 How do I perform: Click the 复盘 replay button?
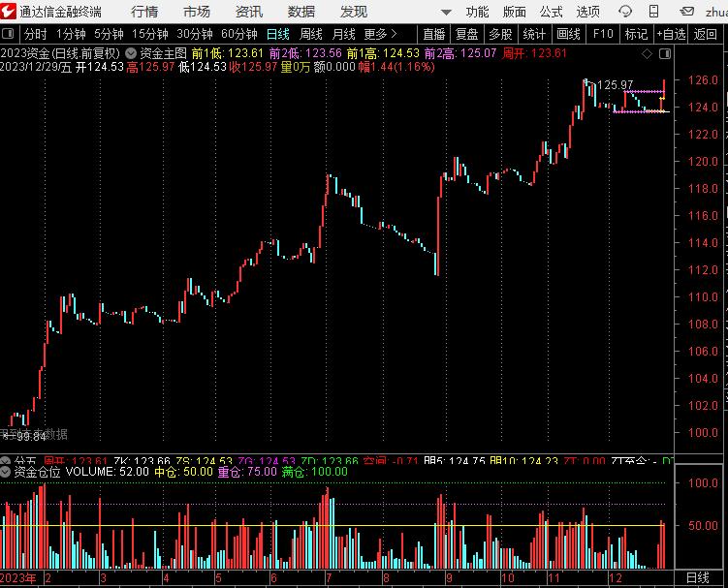pos(466,34)
